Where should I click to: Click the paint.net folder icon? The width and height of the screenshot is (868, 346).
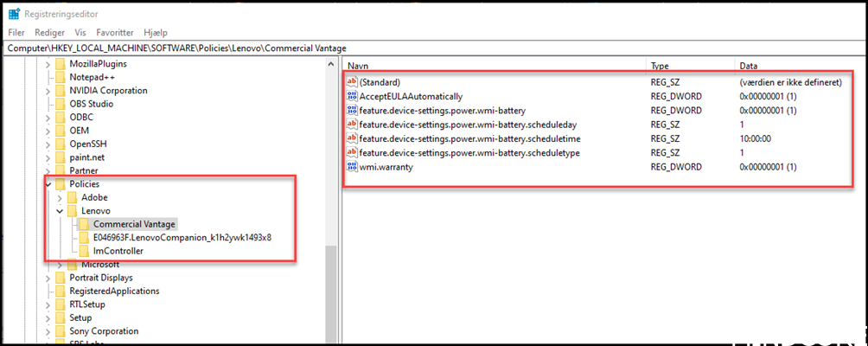tap(60, 157)
